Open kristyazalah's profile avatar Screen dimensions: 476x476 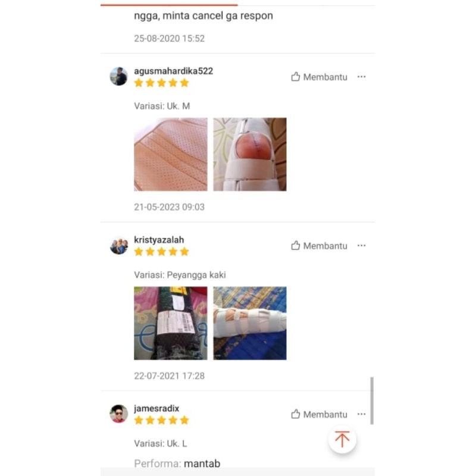click(118, 245)
